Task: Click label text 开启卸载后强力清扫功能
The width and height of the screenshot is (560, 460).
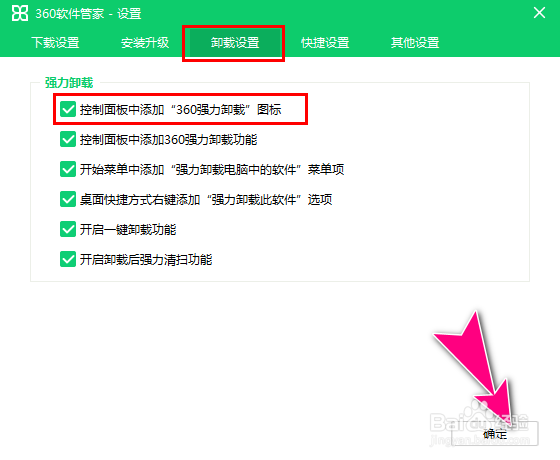Action: click(x=146, y=259)
